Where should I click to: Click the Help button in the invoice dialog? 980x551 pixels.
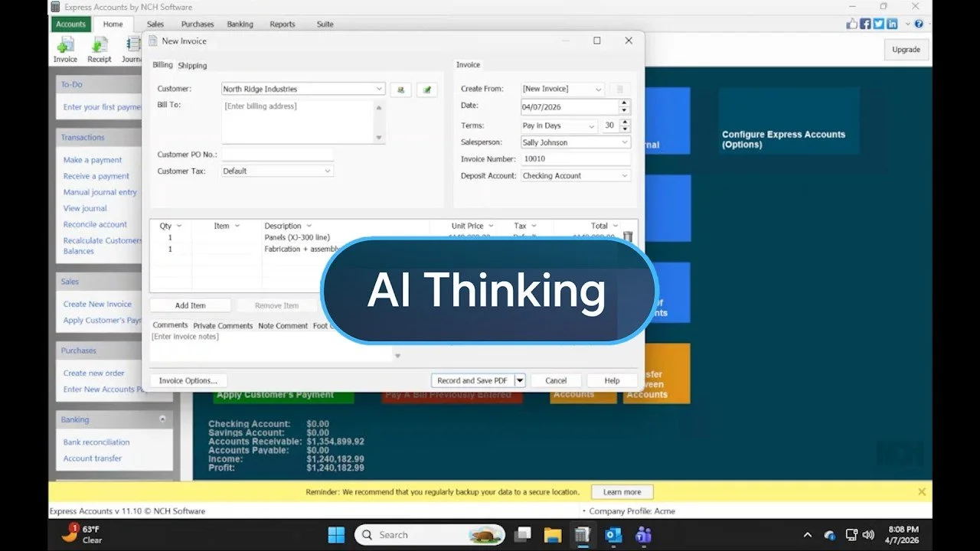point(612,380)
